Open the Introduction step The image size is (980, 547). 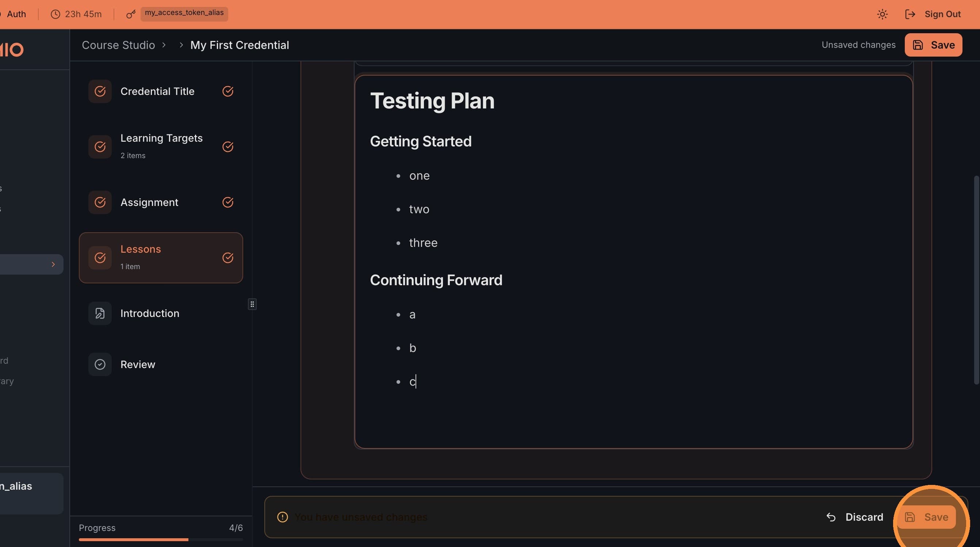149,313
